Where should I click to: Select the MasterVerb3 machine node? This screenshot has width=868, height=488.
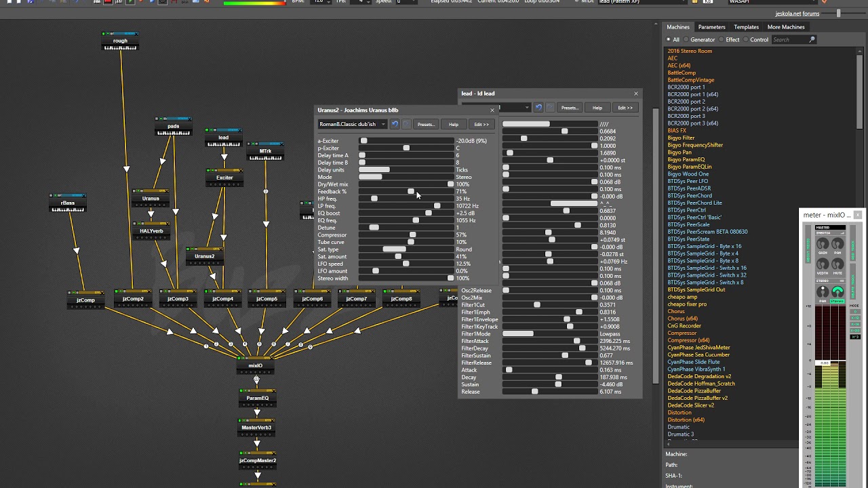[x=256, y=428]
